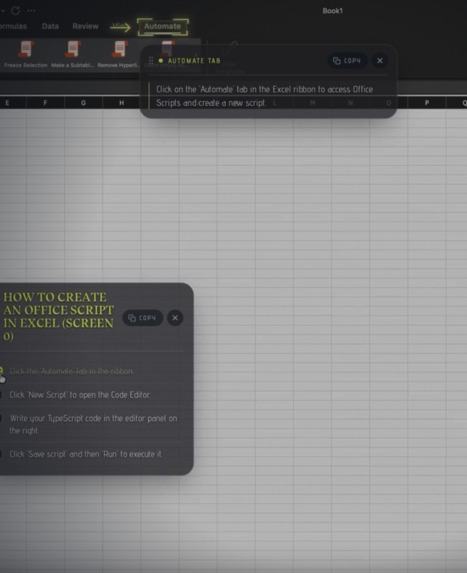Select column P header
This screenshot has width=467, height=573.
click(427, 103)
